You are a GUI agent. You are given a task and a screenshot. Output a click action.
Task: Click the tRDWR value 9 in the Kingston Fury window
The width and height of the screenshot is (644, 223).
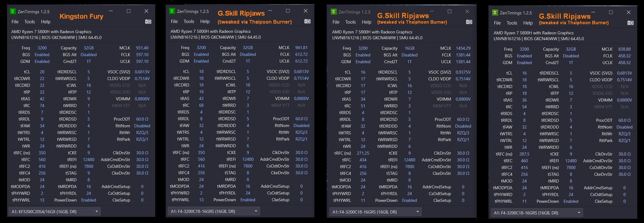coord(89,99)
